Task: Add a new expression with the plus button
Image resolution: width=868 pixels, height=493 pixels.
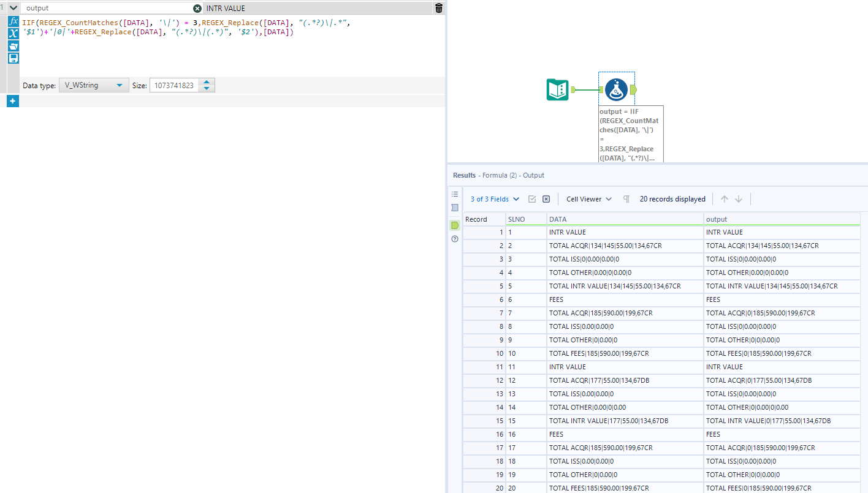Action: coord(12,100)
